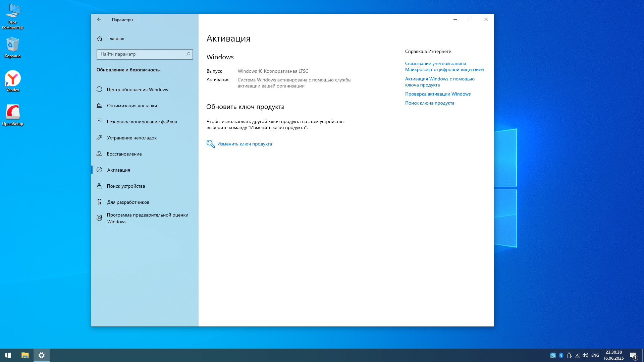Screen dimensions: 644x362
Task: Click into Найти параметр search field
Action: pos(141,54)
